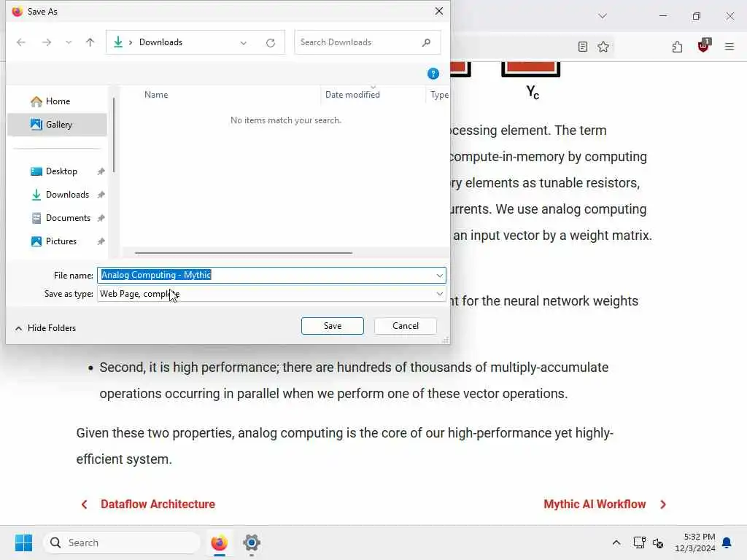Collapse folders with Hide Folders

pos(45,328)
